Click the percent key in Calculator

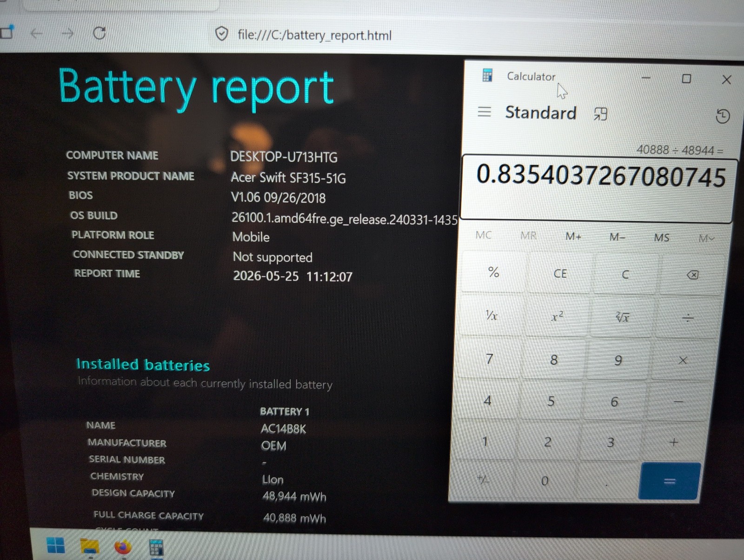(x=494, y=272)
